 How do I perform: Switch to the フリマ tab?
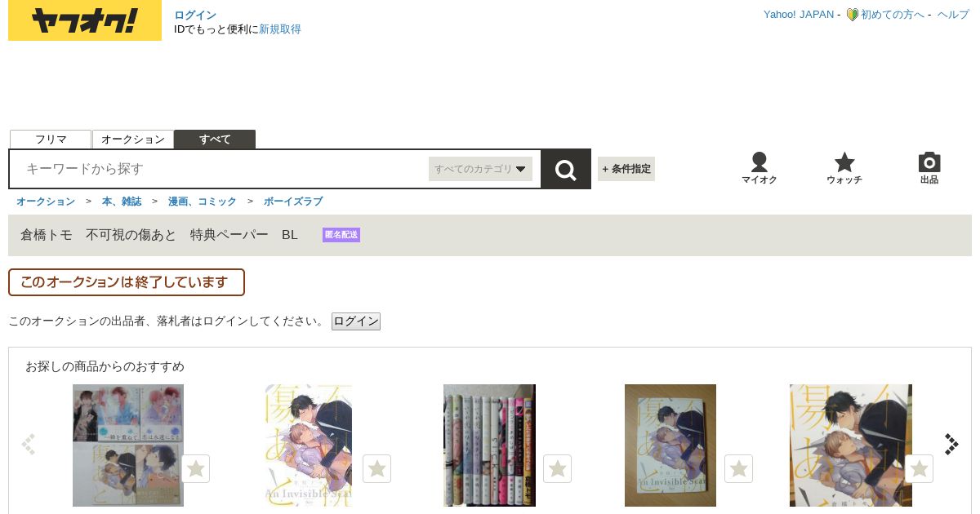[x=51, y=140]
